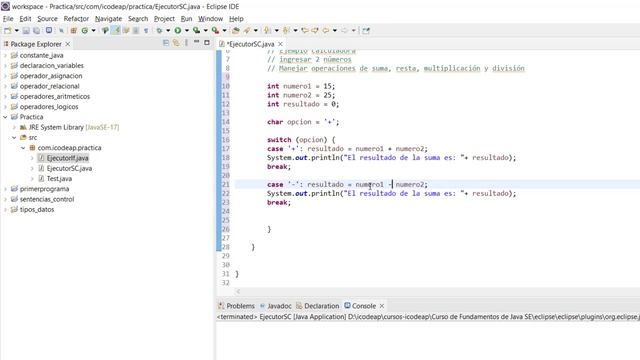This screenshot has width=640, height=360.
Task: Click the New Java Package icon
Action: [x=74, y=31]
